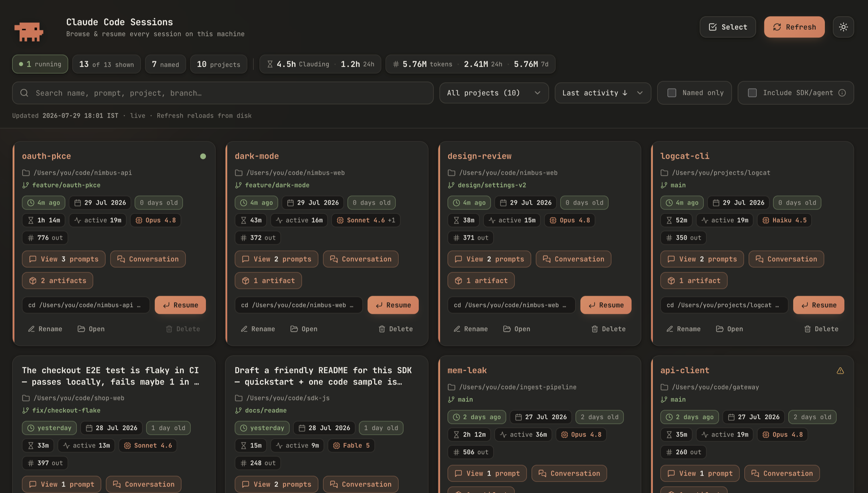This screenshot has width=868, height=493.
Task: Click the folder icon next to /Users/you/code/nimbus-api
Action: coord(26,173)
